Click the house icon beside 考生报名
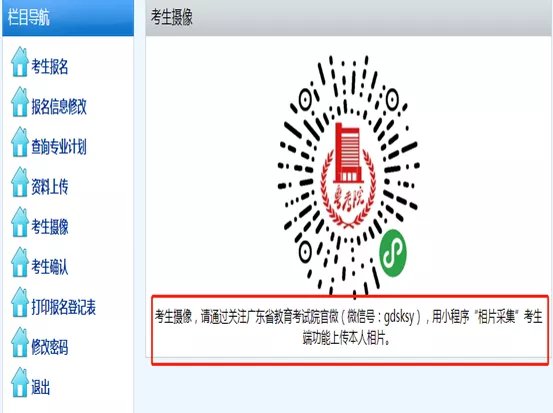The height and width of the screenshot is (413, 553). tap(19, 62)
